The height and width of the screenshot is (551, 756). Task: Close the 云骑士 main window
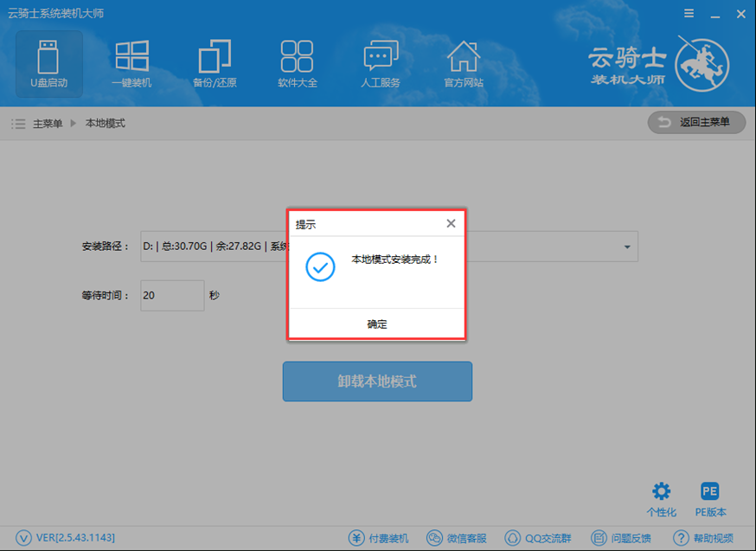pos(741,15)
